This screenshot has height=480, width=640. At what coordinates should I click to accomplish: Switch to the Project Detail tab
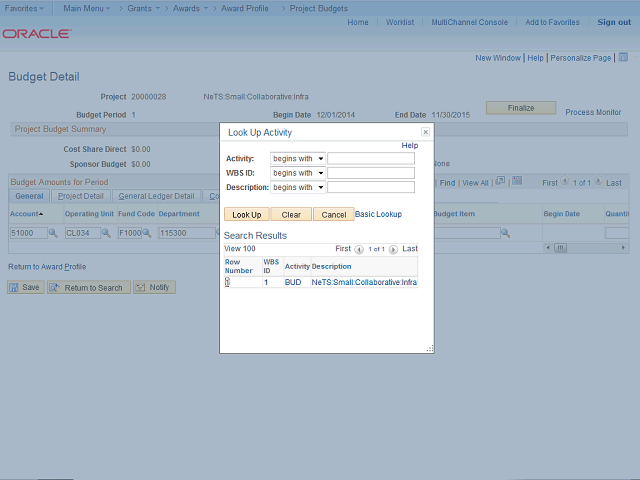tap(80, 196)
